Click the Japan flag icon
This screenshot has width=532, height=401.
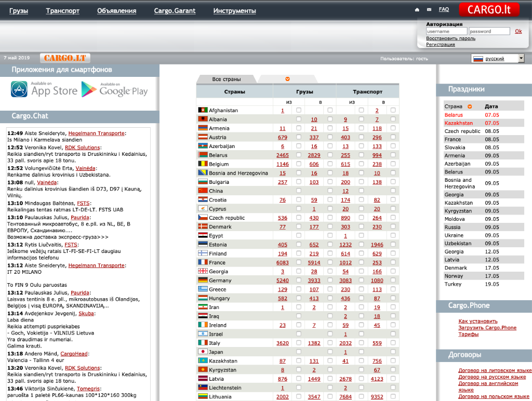(203, 352)
